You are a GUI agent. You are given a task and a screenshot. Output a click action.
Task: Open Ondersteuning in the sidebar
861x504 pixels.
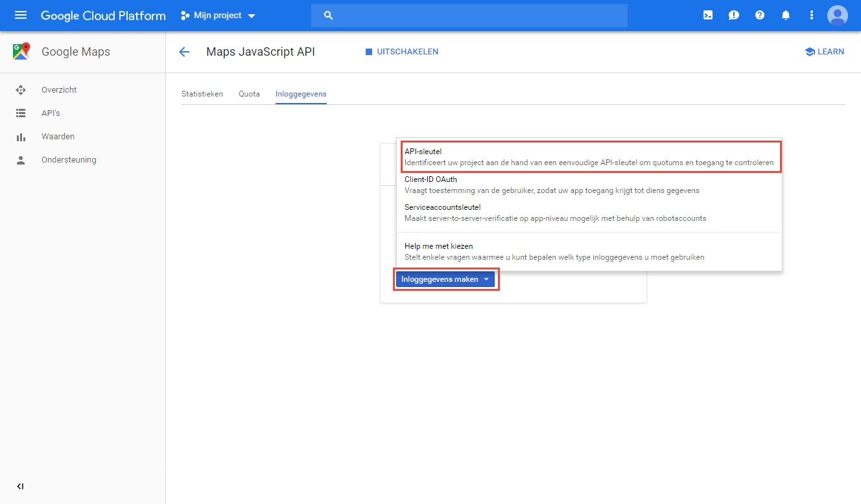tap(69, 159)
